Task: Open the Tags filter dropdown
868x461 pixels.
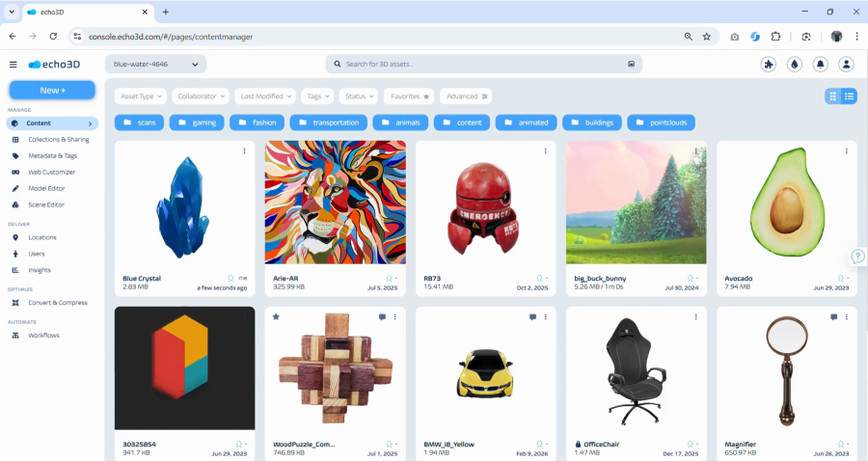Action: 317,96
